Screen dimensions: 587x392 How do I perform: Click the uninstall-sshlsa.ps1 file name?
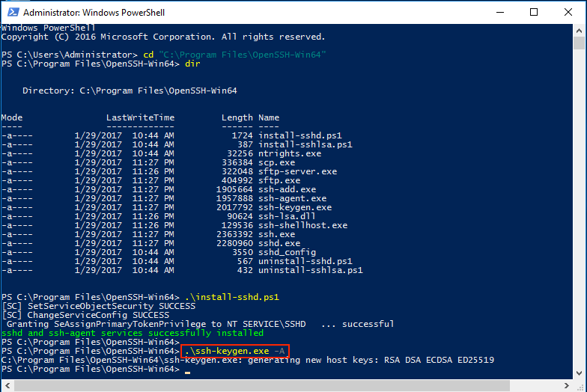[x=311, y=270]
